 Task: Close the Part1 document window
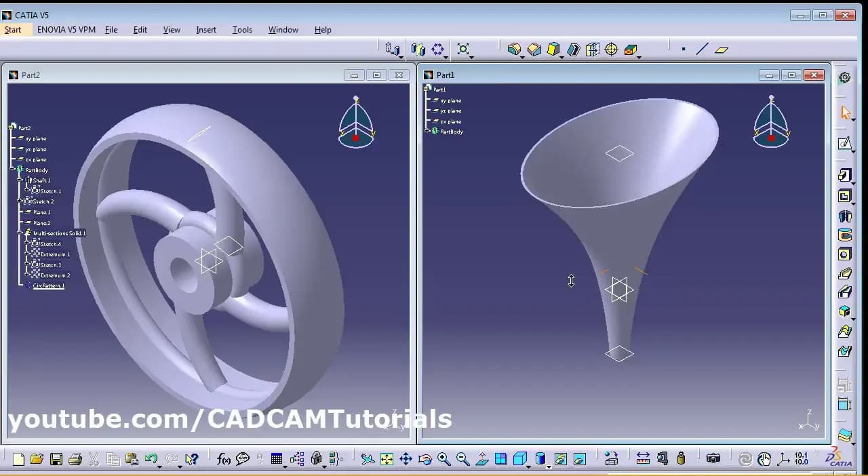tap(814, 75)
